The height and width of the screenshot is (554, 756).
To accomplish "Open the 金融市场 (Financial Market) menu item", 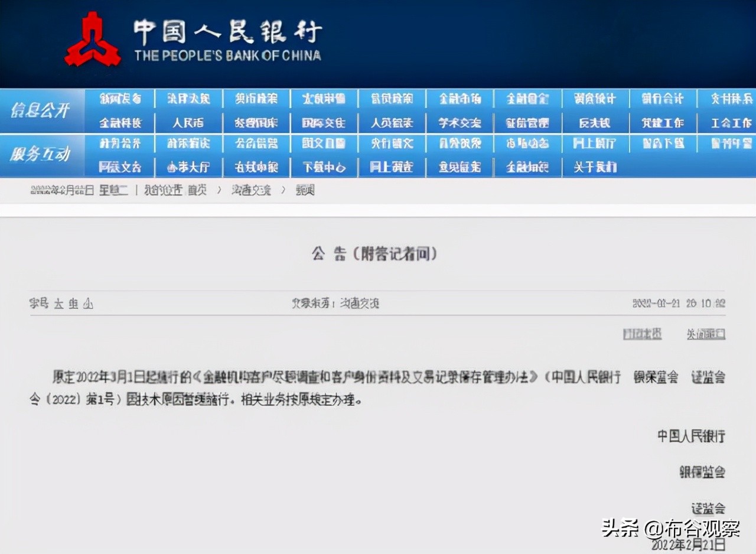I will (459, 99).
